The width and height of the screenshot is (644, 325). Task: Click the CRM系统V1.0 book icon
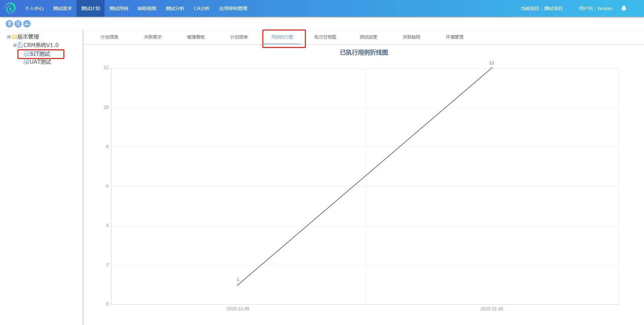(20, 45)
